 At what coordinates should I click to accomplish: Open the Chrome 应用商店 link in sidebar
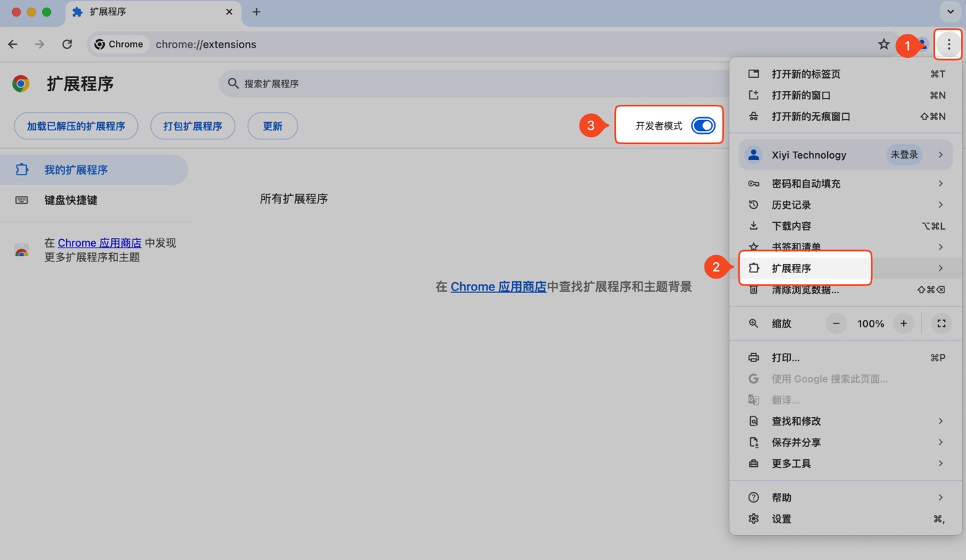[99, 243]
